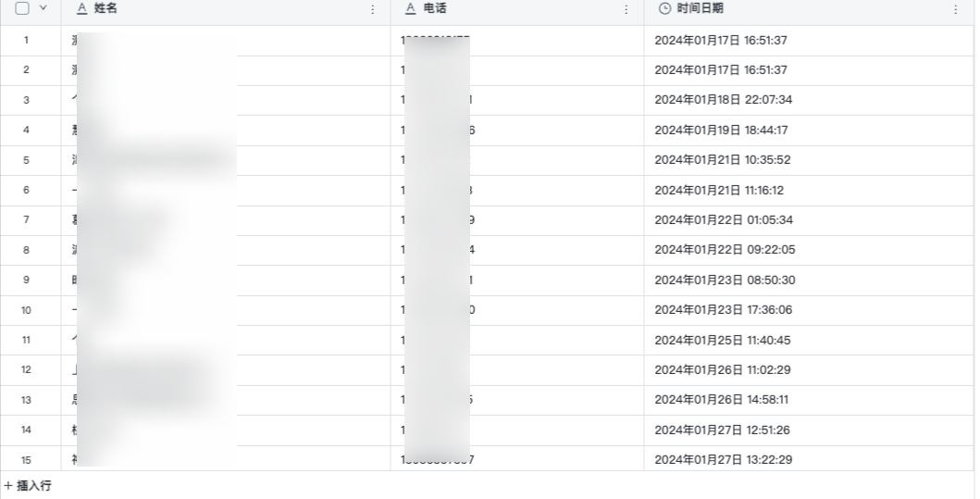980x499 pixels.
Task: Click the 电话 column header
Action: point(517,9)
